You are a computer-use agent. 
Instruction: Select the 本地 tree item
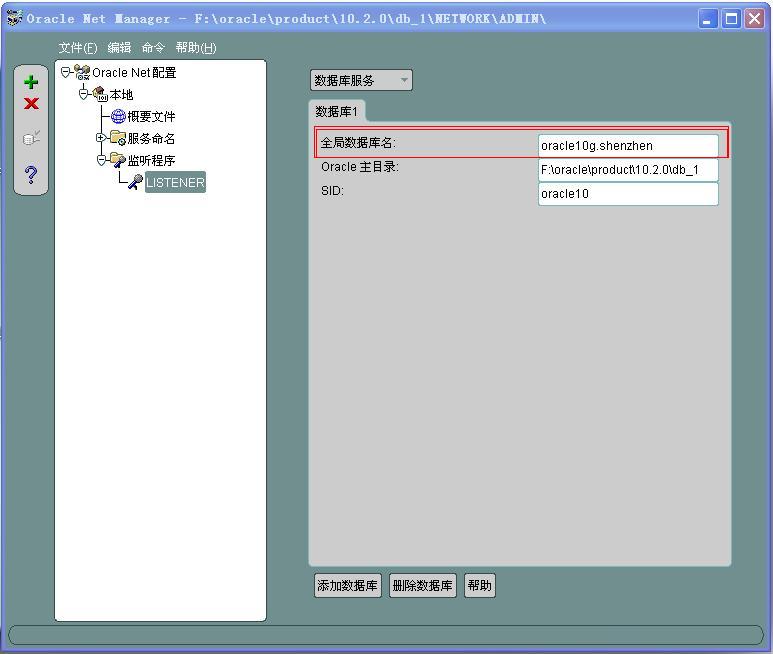click(121, 95)
